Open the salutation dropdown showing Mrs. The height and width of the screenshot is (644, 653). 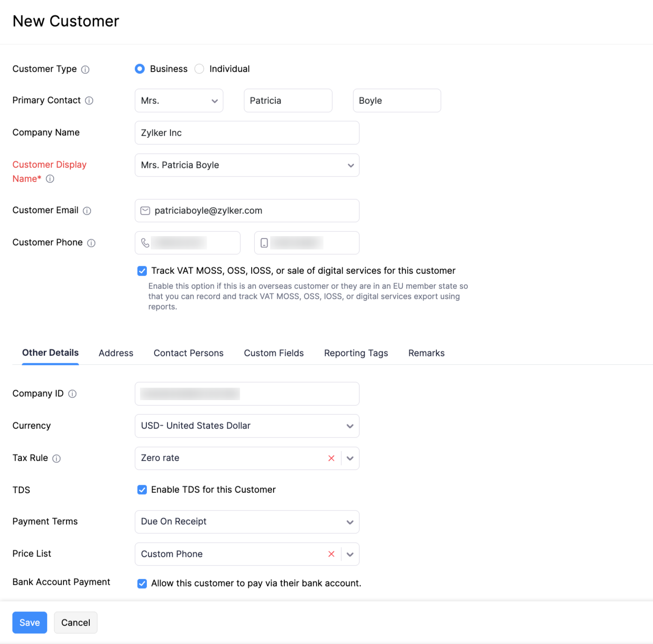pyautogui.click(x=179, y=100)
